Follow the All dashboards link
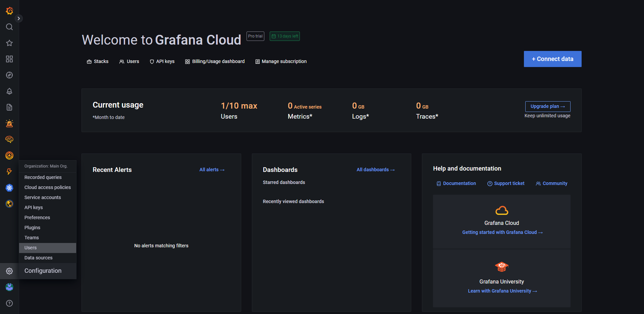The image size is (644, 314). pos(376,170)
